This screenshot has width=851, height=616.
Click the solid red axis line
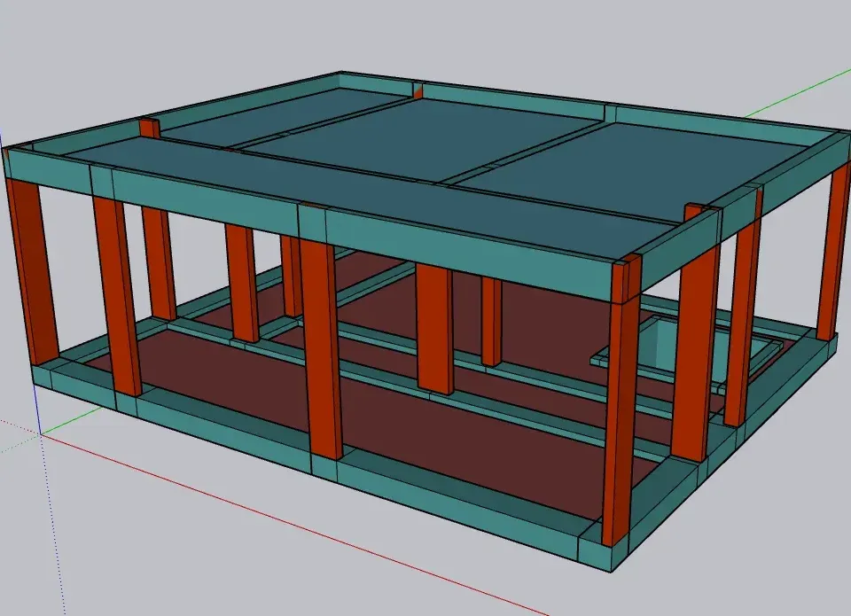(293, 526)
